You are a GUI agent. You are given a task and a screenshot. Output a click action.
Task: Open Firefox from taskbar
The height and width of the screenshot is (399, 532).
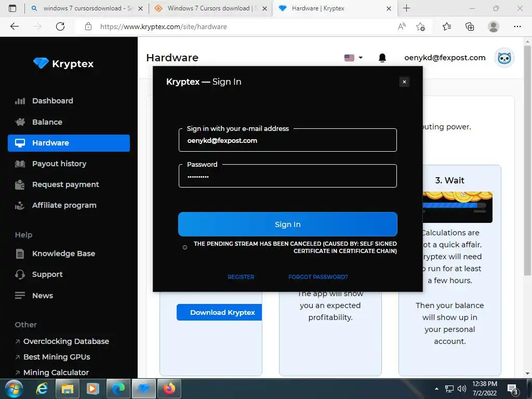pos(169,389)
